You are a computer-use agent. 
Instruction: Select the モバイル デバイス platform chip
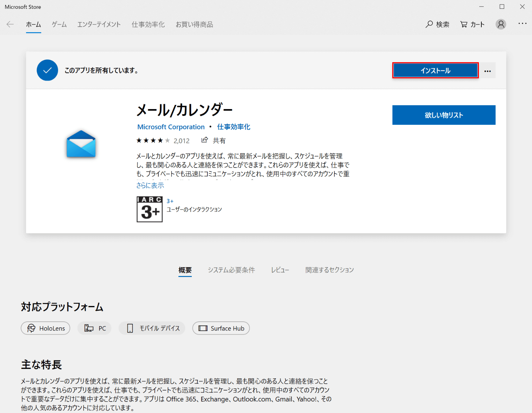pos(152,328)
